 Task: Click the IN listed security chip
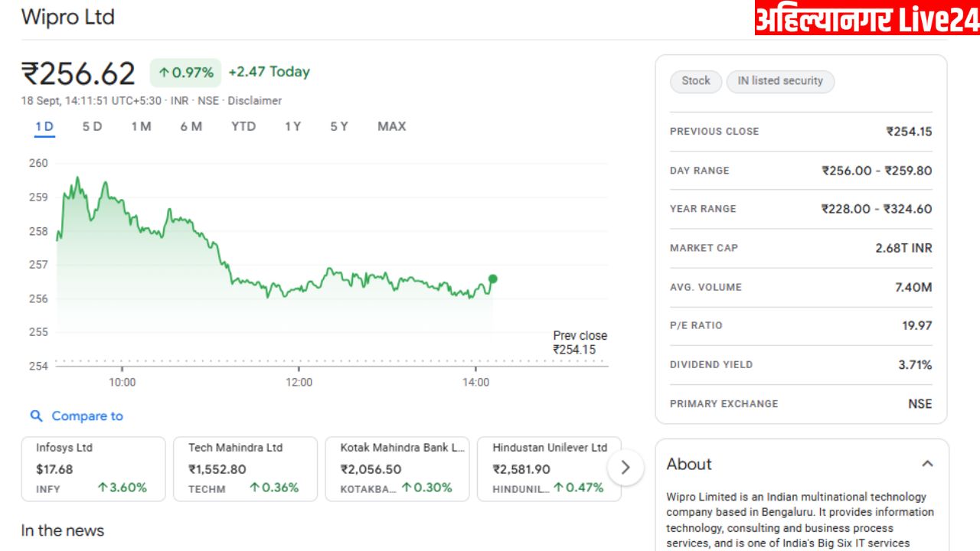point(779,81)
